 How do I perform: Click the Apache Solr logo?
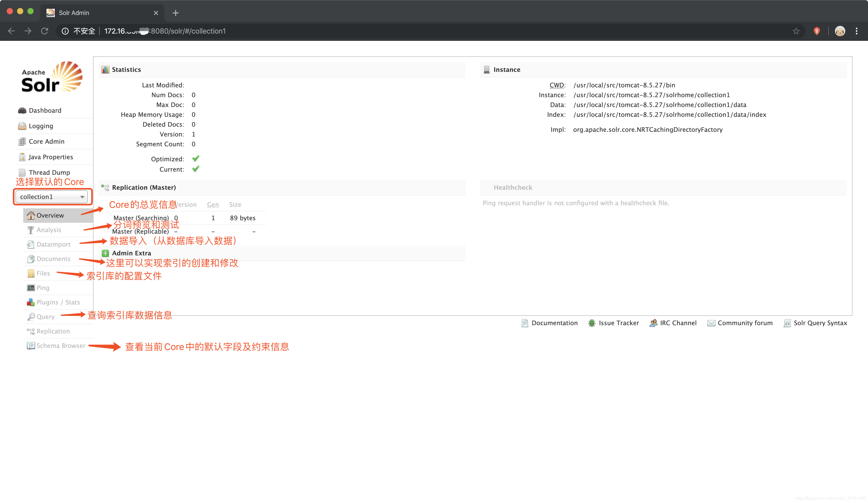click(52, 77)
